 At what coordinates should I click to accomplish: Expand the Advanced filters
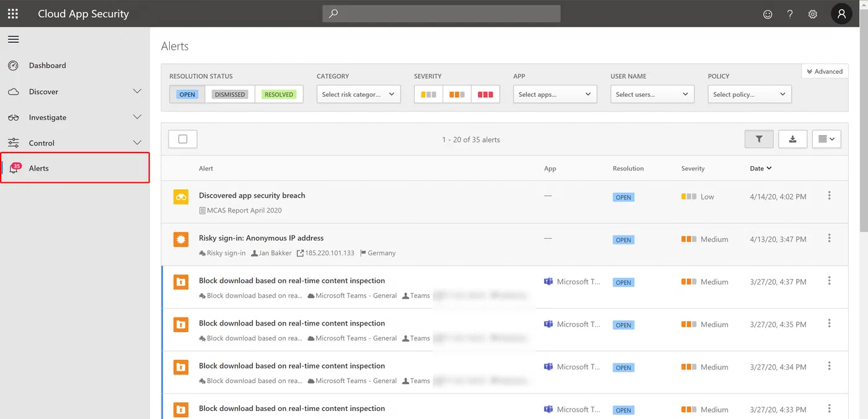point(825,71)
